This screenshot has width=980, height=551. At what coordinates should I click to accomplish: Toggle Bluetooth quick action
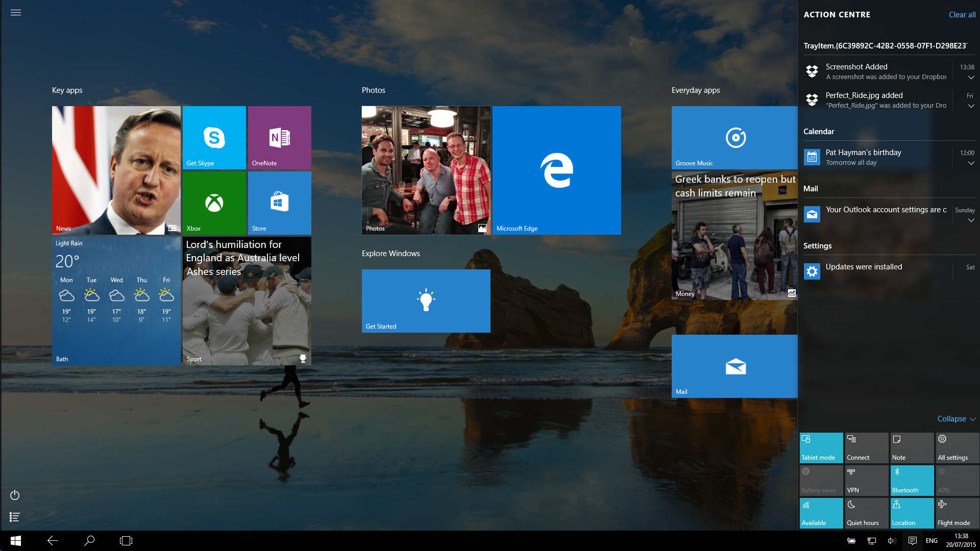[912, 481]
